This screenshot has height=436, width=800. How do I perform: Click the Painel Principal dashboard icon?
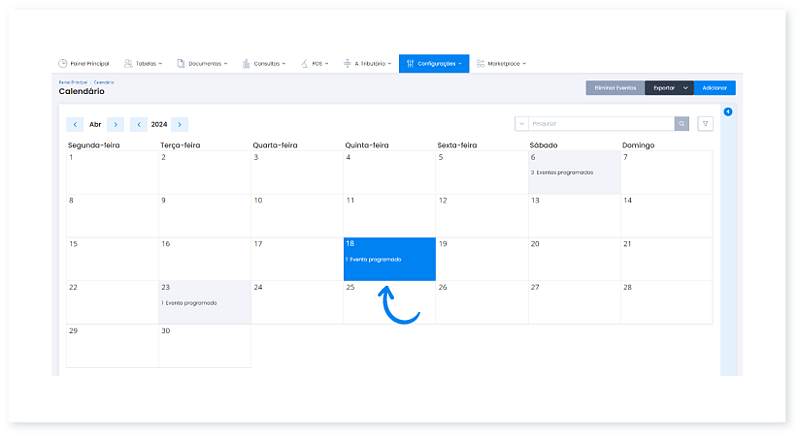(x=63, y=63)
